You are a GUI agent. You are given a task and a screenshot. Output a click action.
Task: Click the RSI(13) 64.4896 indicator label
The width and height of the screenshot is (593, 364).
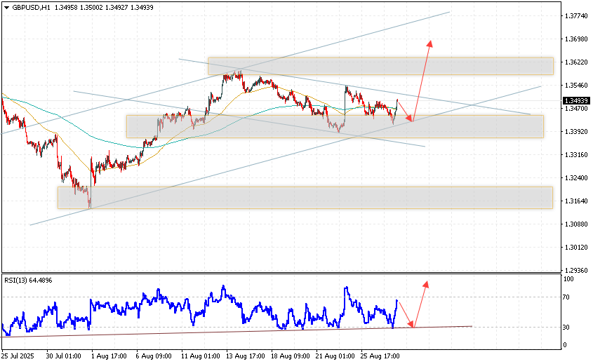pyautogui.click(x=28, y=280)
